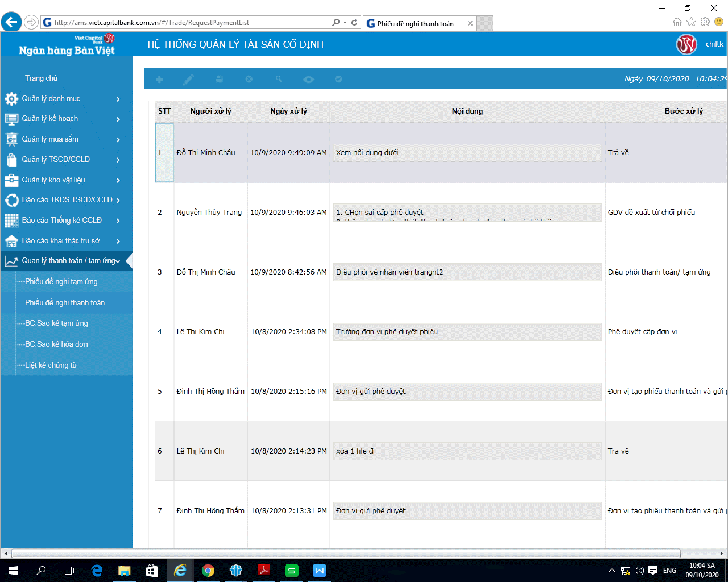Open Chrome from the taskbar
Image resolution: width=728 pixels, height=582 pixels.
[208, 571]
